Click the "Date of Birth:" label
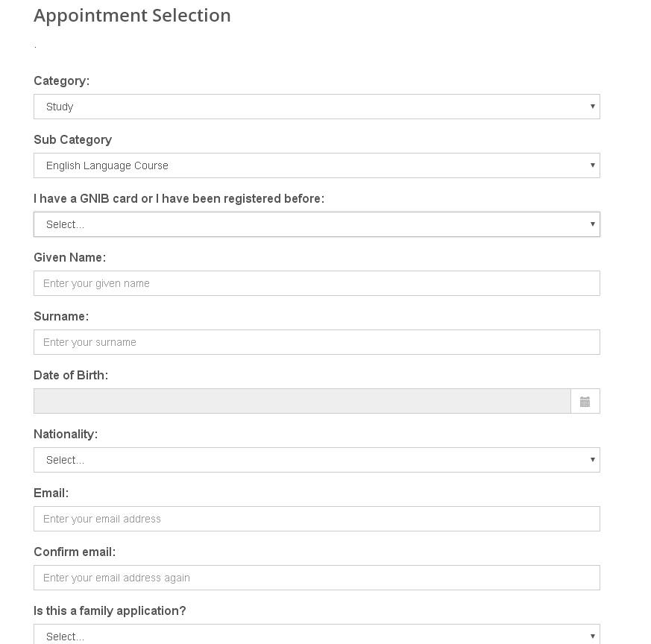Viewport: 651px width, 644px height. [71, 375]
